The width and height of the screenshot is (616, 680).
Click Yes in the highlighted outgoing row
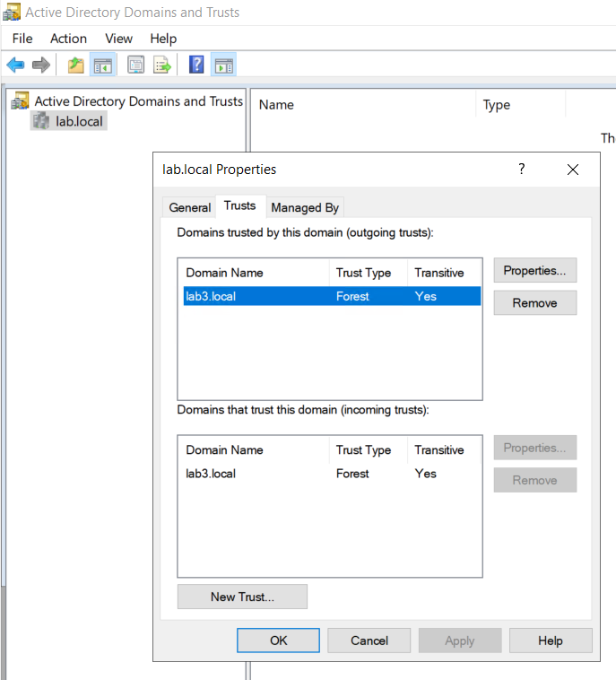[x=426, y=296]
